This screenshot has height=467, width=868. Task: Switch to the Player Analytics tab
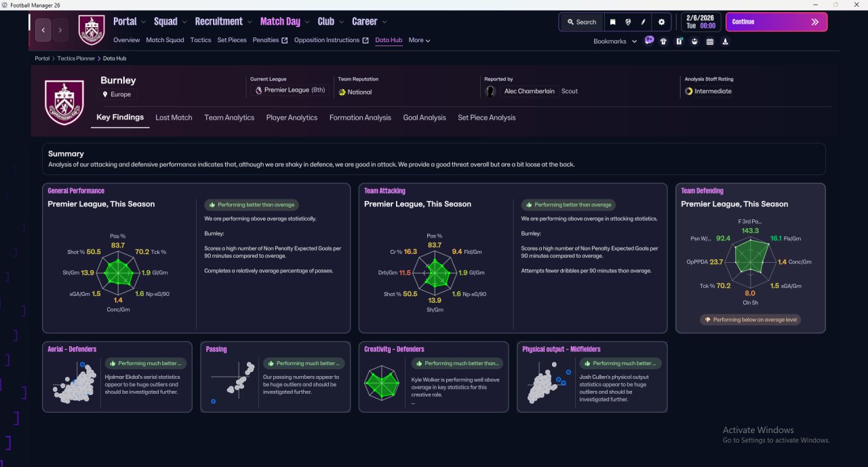[292, 117]
